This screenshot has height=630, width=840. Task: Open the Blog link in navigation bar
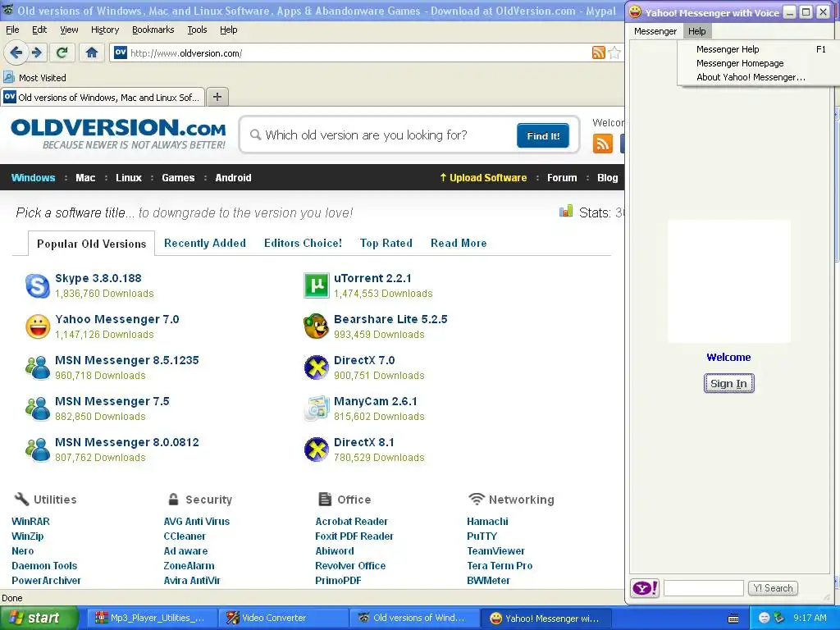(608, 177)
